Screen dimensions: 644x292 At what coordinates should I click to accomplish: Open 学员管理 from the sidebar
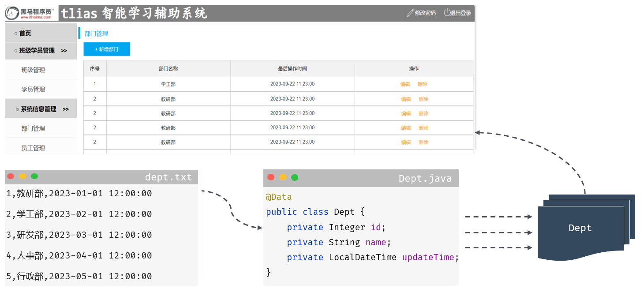click(33, 90)
